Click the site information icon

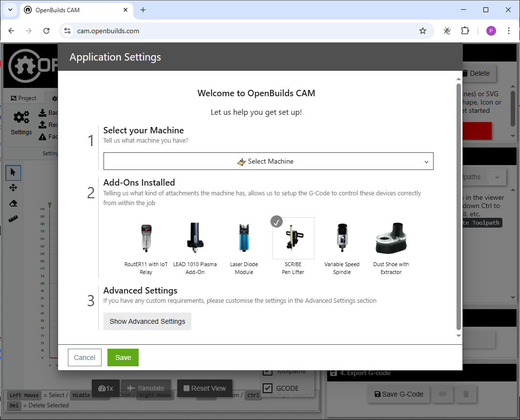[x=67, y=31]
